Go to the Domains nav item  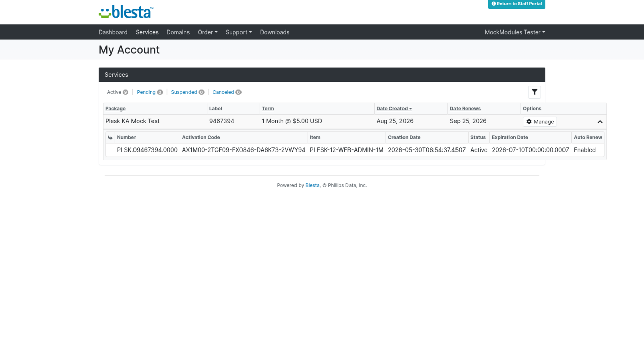point(178,32)
